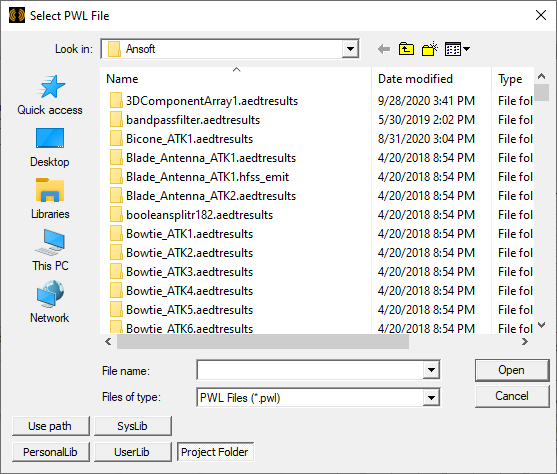Screen dimensions: 557x474
Task: Select the Bowtie_ATK4.aedtresults file name
Action: pos(190,291)
